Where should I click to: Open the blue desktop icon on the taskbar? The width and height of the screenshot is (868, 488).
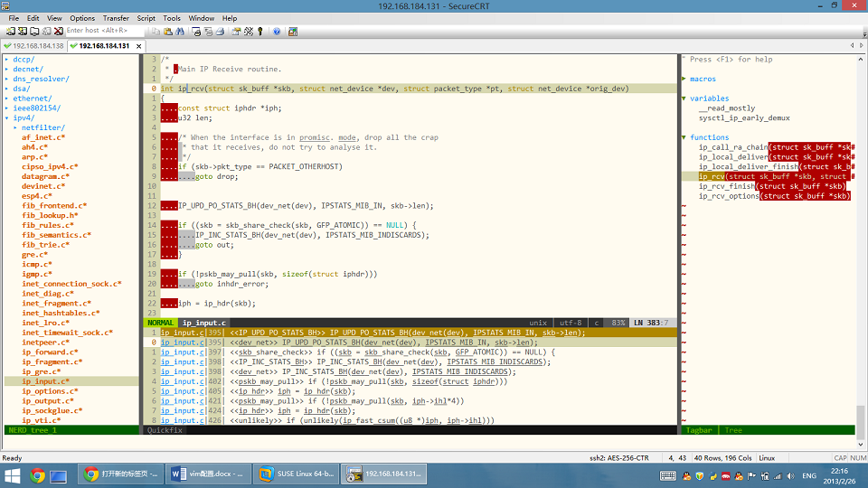[58, 476]
